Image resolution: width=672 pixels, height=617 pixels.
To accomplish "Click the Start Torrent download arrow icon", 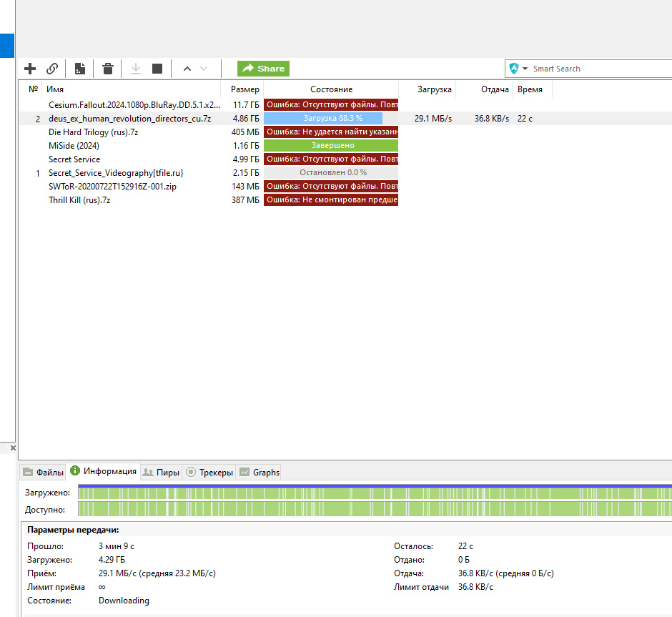I will [136, 69].
